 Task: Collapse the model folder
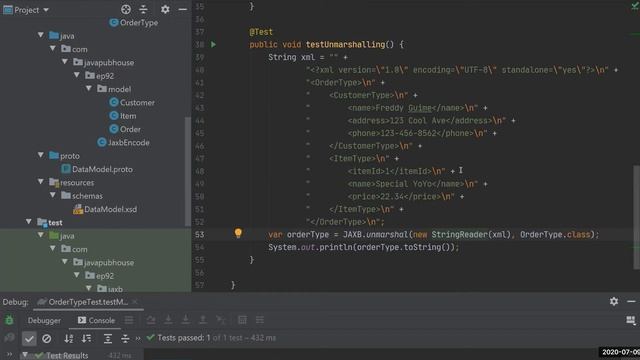tap(89, 89)
